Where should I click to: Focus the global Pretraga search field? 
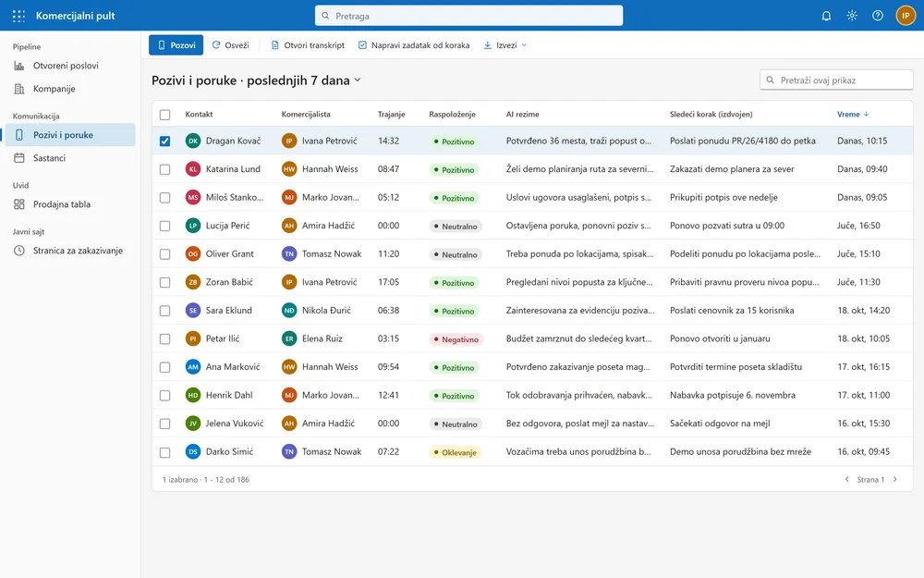[468, 16]
